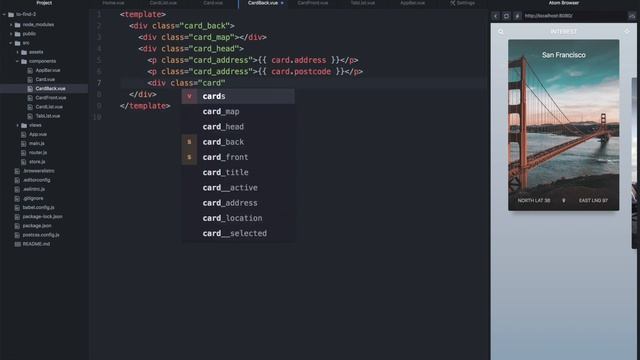Click the location pin on the card
Image resolution: width=640 pixels, height=360 pixels.
tap(564, 200)
